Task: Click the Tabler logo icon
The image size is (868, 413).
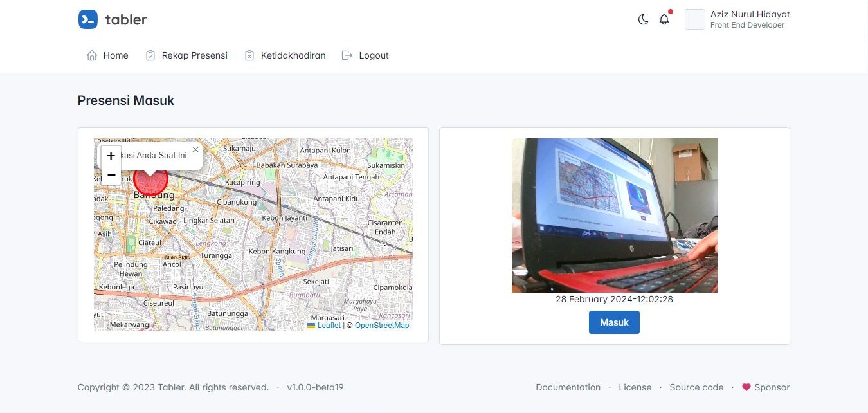Action: 88,19
